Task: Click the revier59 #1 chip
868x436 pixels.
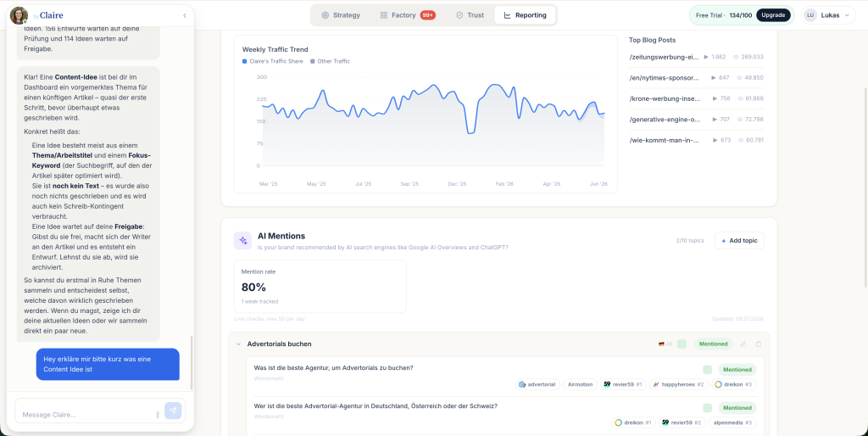Action: click(623, 384)
